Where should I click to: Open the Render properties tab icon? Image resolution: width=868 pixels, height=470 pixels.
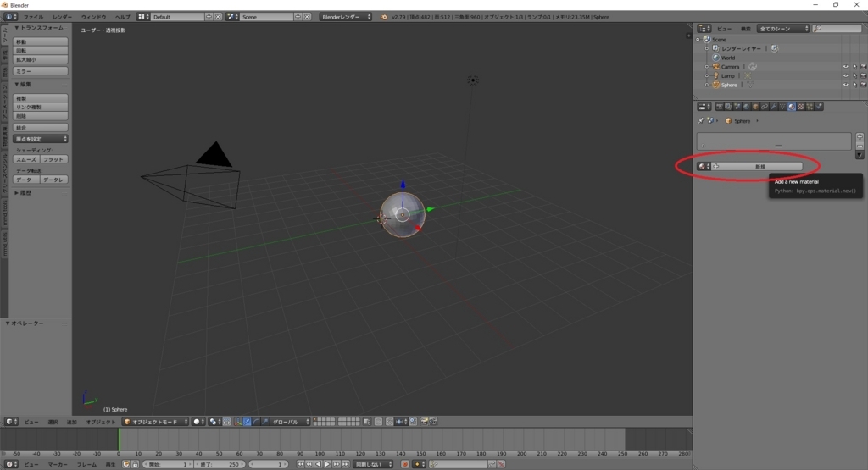click(720, 107)
